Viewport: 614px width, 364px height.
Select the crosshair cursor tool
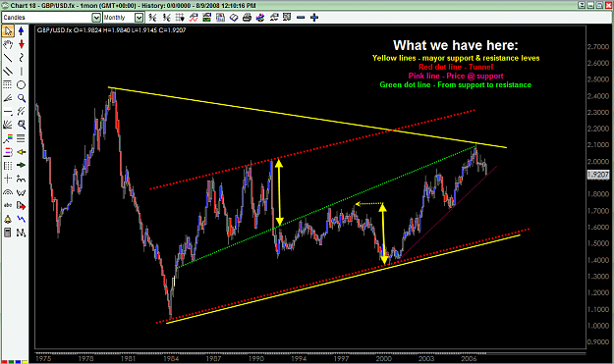coord(8,179)
